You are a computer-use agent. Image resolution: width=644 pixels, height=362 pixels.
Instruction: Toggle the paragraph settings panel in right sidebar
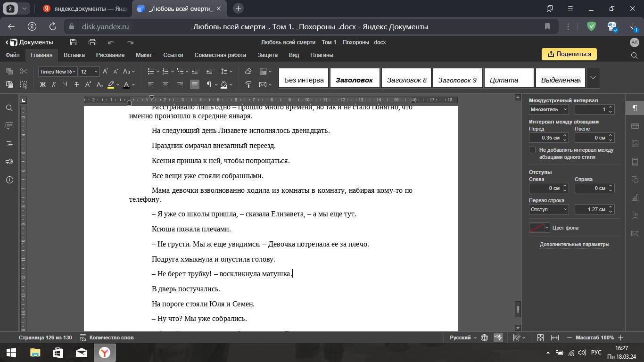coord(635,108)
